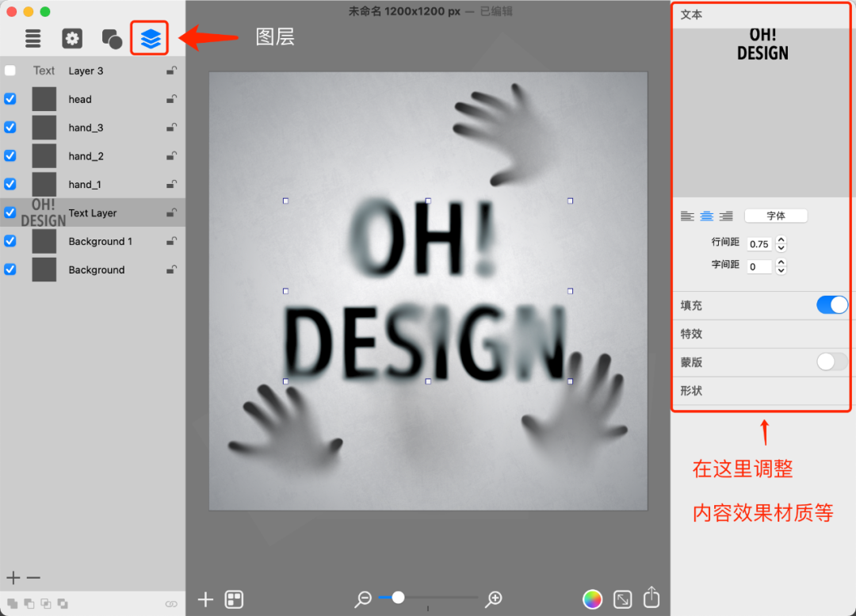Click the zoom out magnifier
Image resolution: width=856 pixels, height=616 pixels.
[364, 599]
